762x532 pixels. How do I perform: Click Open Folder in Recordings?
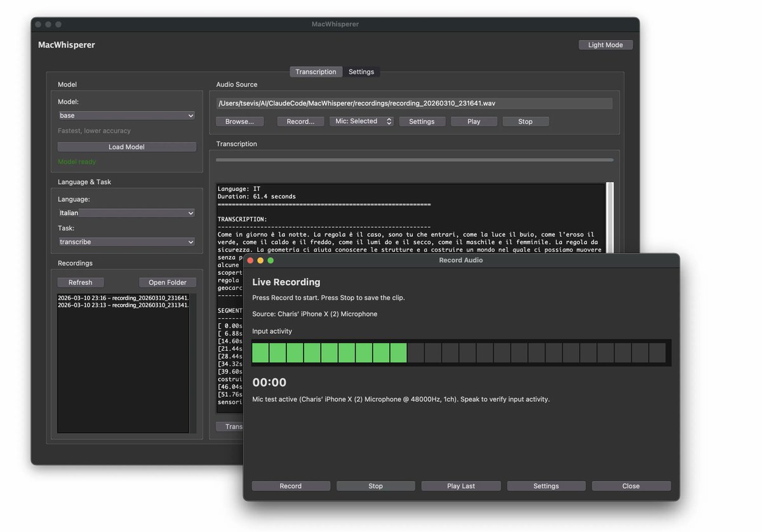tap(168, 283)
